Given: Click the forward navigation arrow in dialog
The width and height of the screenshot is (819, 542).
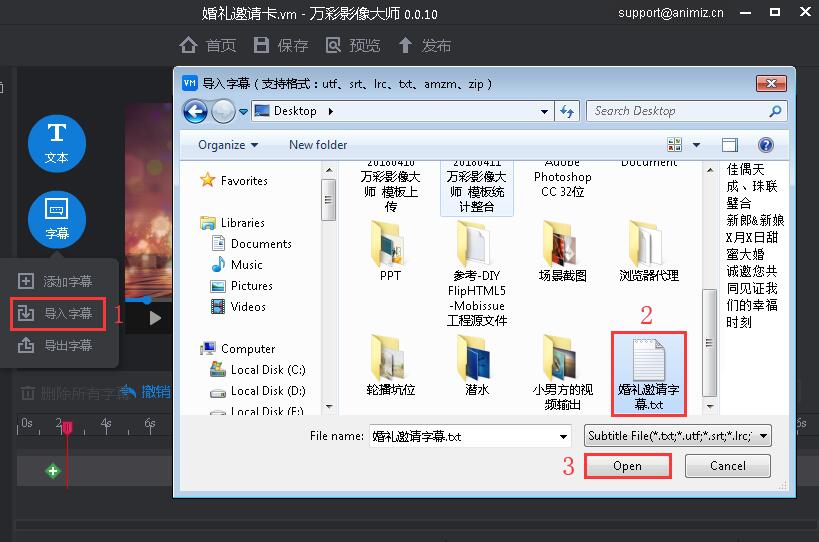Looking at the screenshot, I should tap(223, 111).
